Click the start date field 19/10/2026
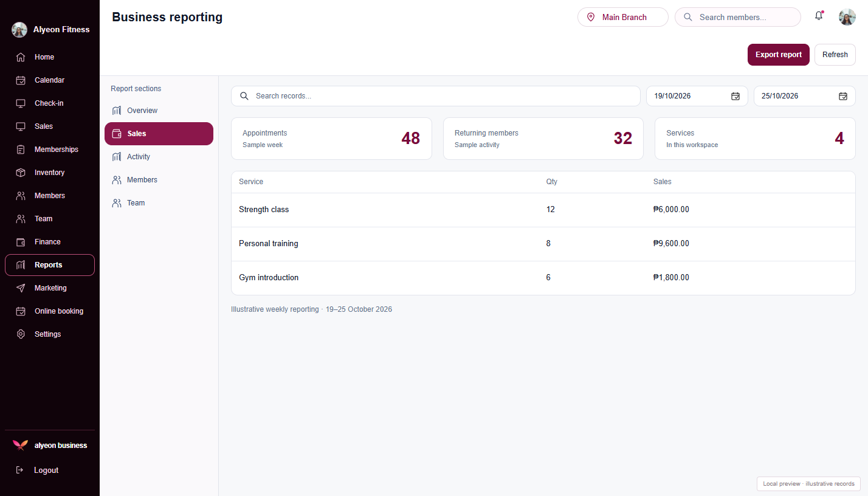Screen dimensions: 868x496 coord(697,96)
